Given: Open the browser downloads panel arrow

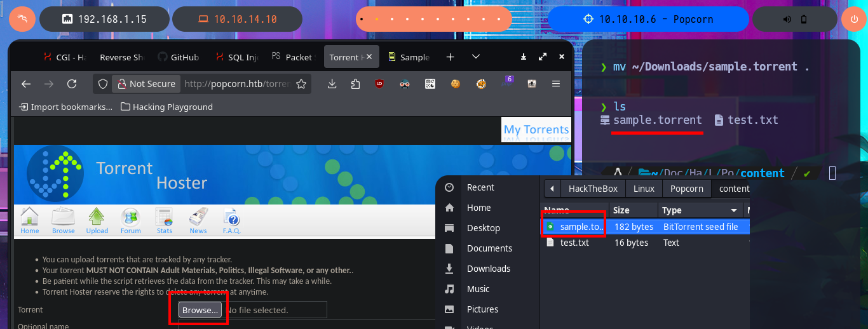Looking at the screenshot, I should tap(332, 84).
